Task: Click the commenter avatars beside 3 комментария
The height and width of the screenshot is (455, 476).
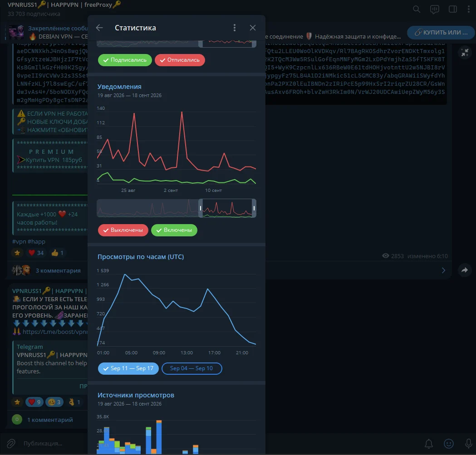Action: pyautogui.click(x=21, y=270)
